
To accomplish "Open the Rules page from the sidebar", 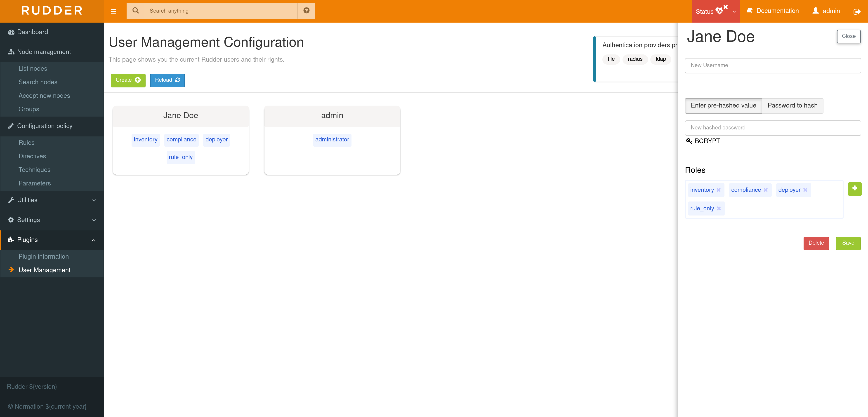I will point(26,143).
